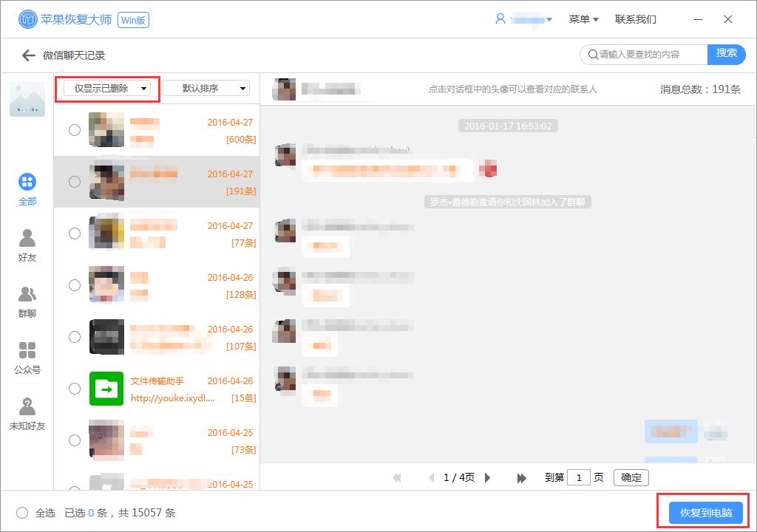Select the radio button beside 文件传输助手
Viewport: 757px width, 532px height.
(75, 388)
